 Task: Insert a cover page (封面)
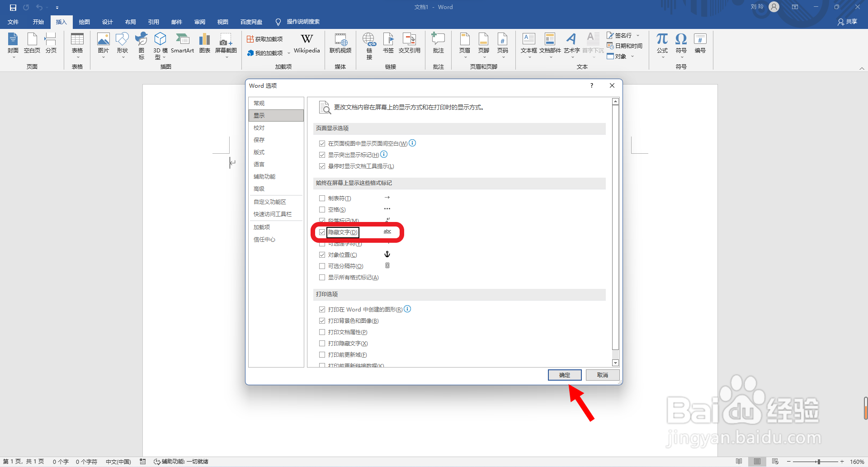[x=13, y=45]
